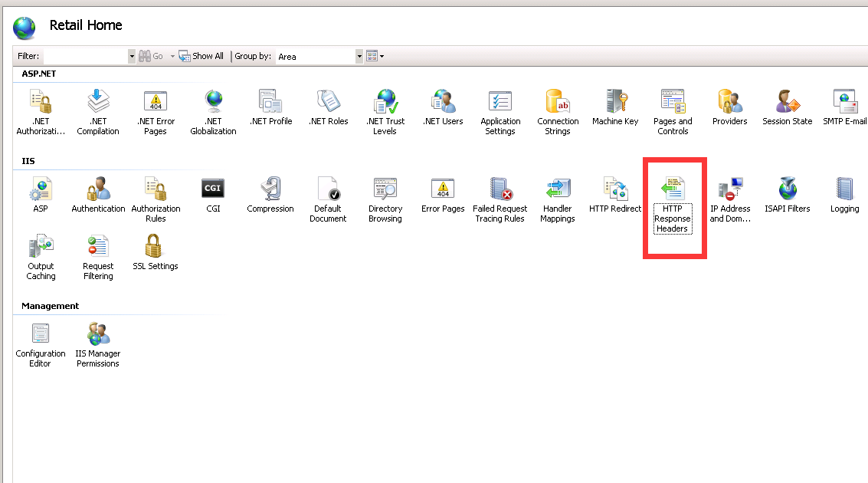Expand the Filter dropdown arrow

pyautogui.click(x=132, y=56)
